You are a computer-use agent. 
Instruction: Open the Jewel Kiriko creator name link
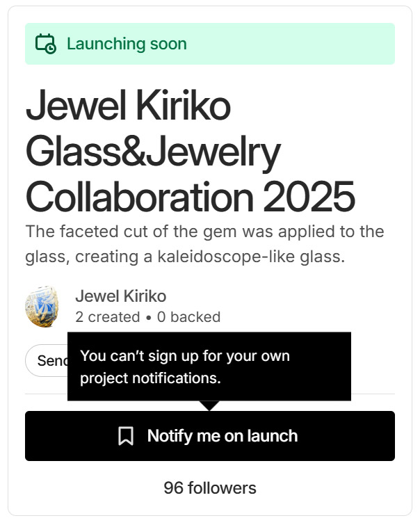pyautogui.click(x=120, y=296)
